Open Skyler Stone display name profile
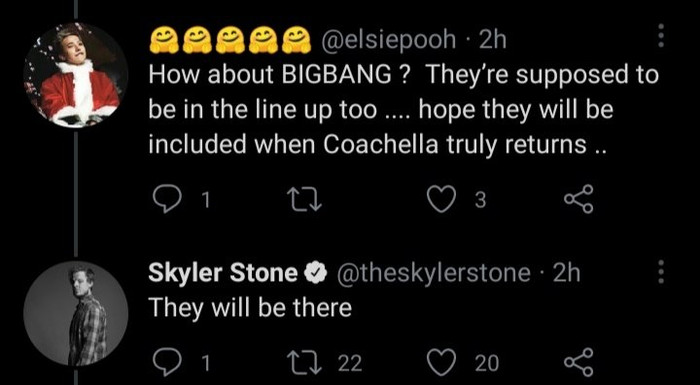Screen dimensions: 700x385 (223, 273)
